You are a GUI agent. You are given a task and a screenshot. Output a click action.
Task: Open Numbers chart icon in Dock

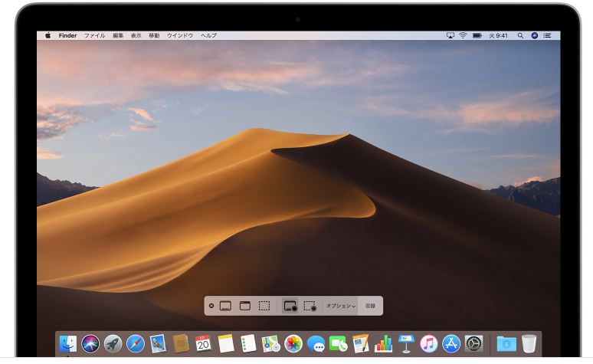[x=384, y=343]
